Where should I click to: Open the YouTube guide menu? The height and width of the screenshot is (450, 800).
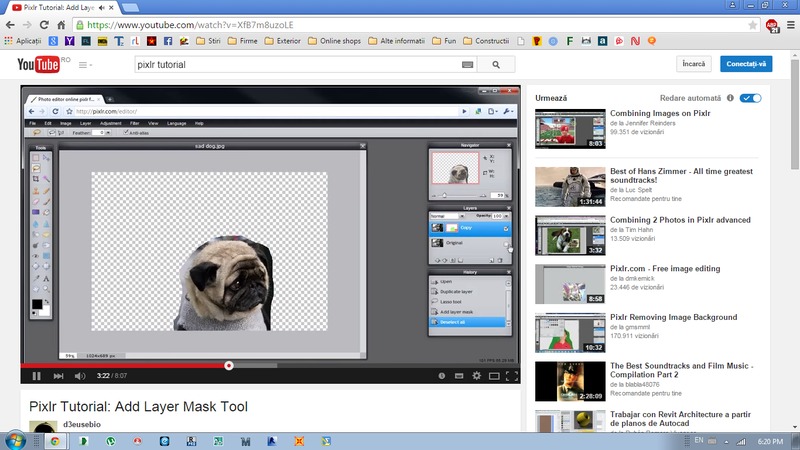click(x=85, y=65)
